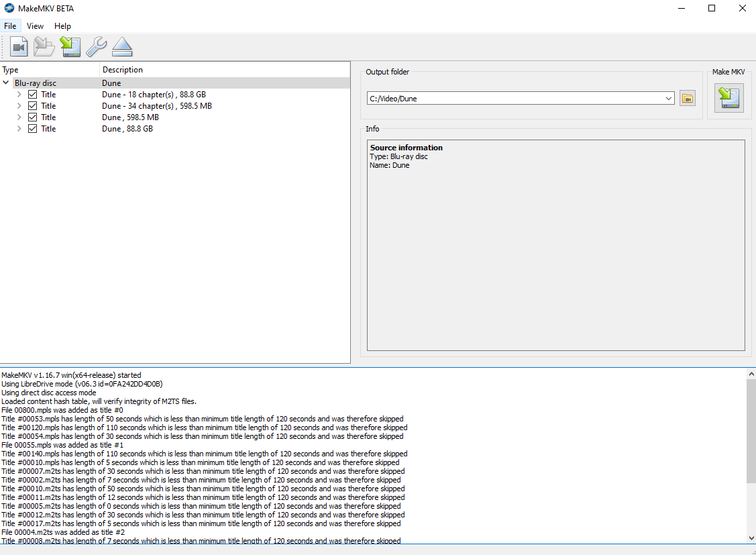Click the "Name: Dune" info line

click(390, 165)
